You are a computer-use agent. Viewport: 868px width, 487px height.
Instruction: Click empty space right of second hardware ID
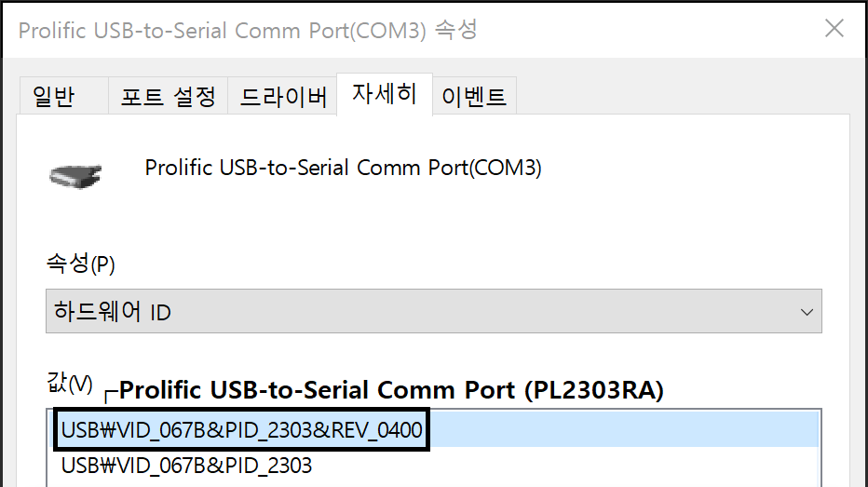point(564,466)
